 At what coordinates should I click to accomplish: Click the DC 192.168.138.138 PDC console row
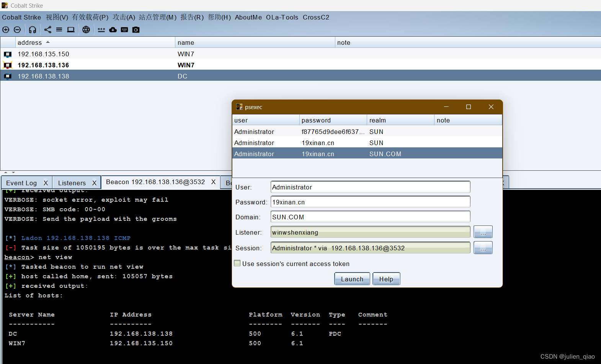point(175,334)
